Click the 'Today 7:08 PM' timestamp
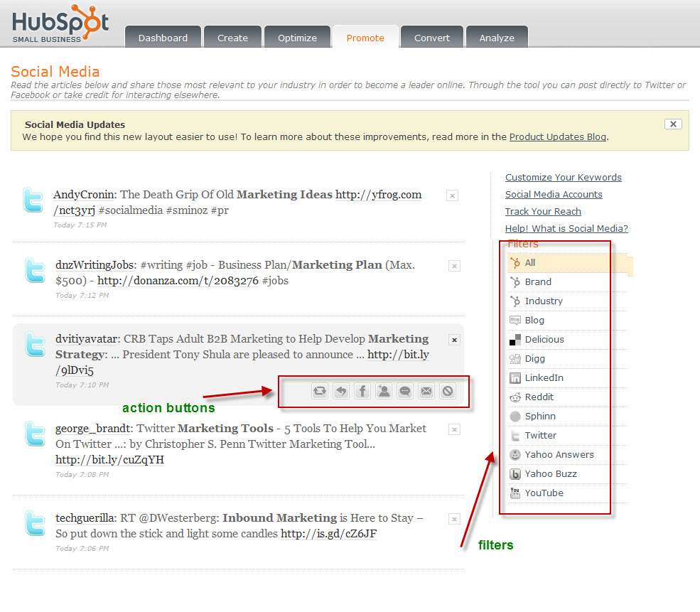700x612 pixels. tap(82, 475)
